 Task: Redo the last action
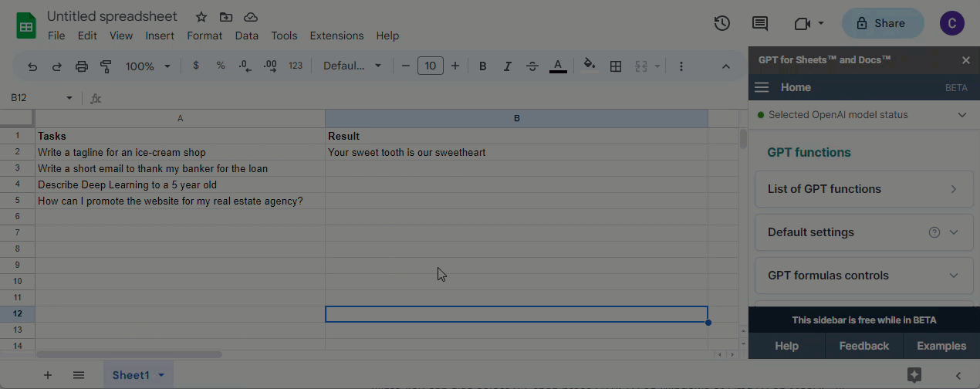(x=57, y=66)
